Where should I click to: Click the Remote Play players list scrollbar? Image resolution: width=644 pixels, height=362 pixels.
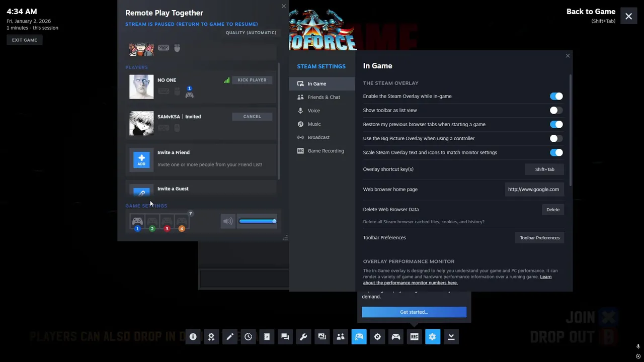[279, 121]
